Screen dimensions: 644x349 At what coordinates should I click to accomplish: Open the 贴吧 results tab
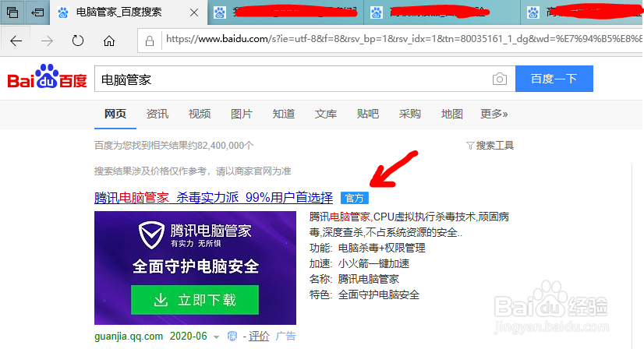point(368,114)
